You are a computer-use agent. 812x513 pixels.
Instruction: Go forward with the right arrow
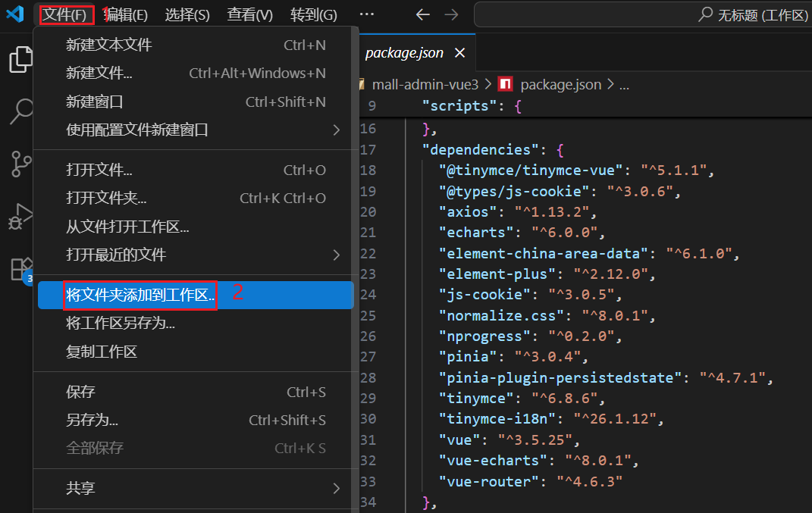coord(451,14)
